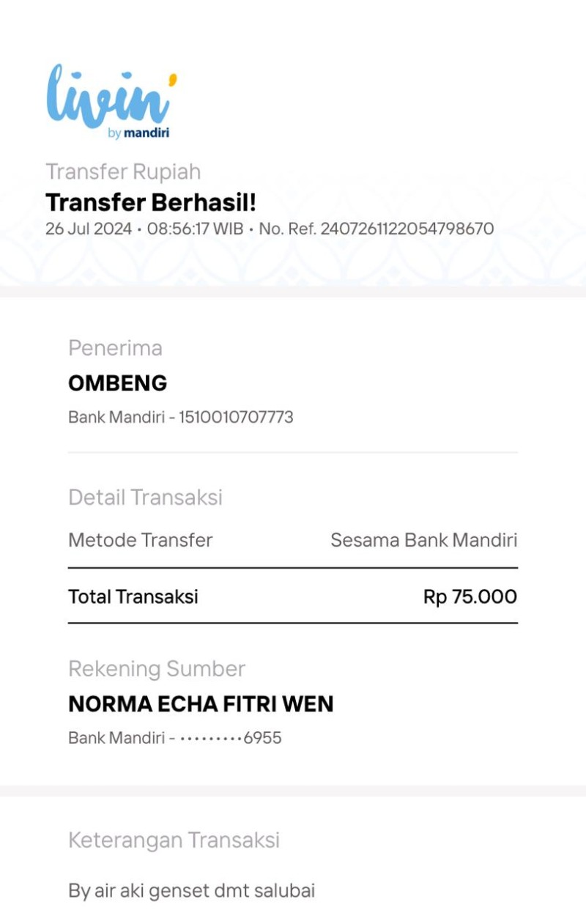Select the note 'By air aki genset dmt salubai'
The height and width of the screenshot is (924, 586).
pos(192,891)
